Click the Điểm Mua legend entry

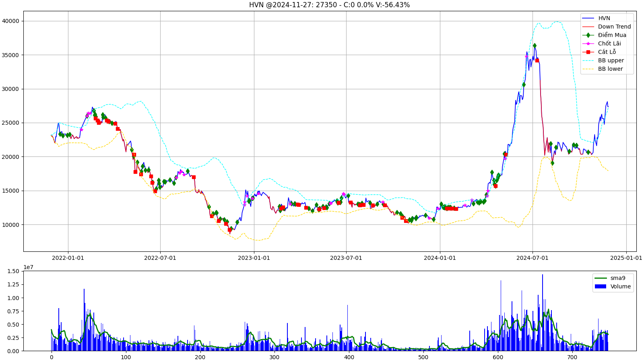tap(607, 35)
